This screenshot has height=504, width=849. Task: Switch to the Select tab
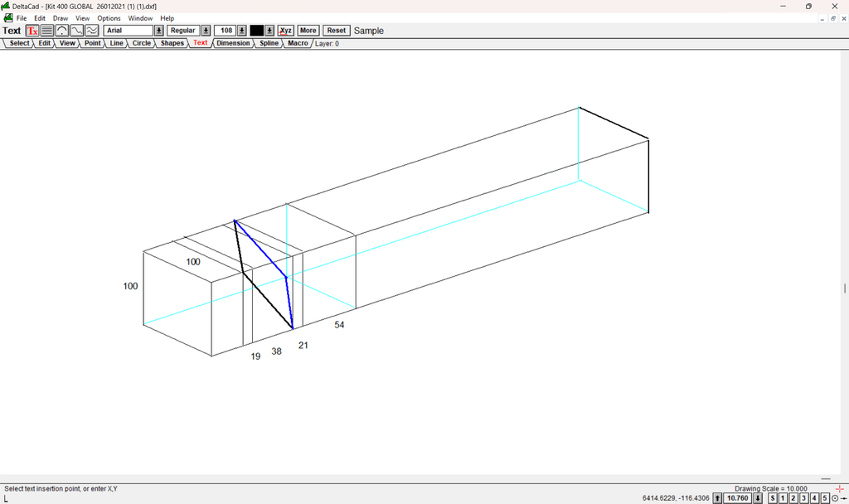click(20, 43)
